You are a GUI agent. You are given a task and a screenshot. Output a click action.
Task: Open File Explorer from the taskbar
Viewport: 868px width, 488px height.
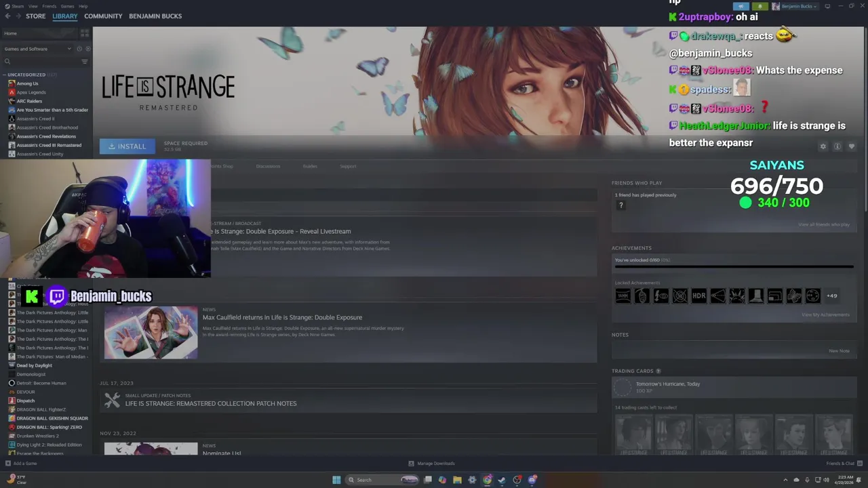[x=457, y=480]
